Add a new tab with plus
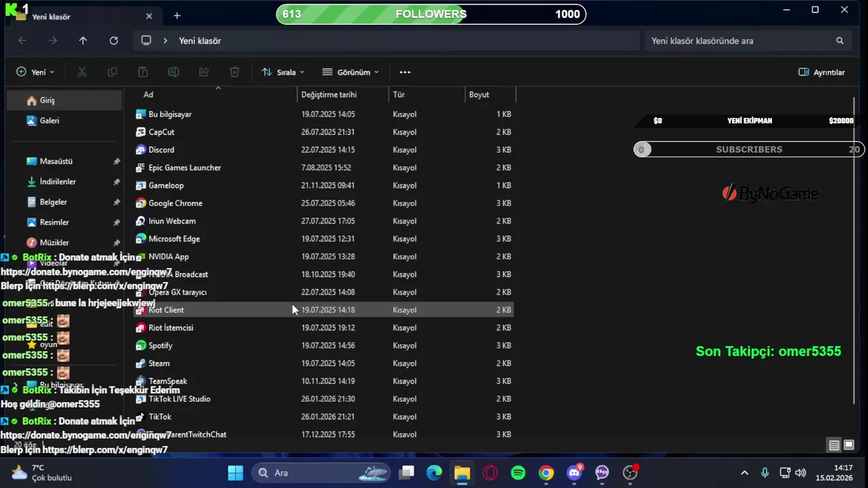 (177, 16)
